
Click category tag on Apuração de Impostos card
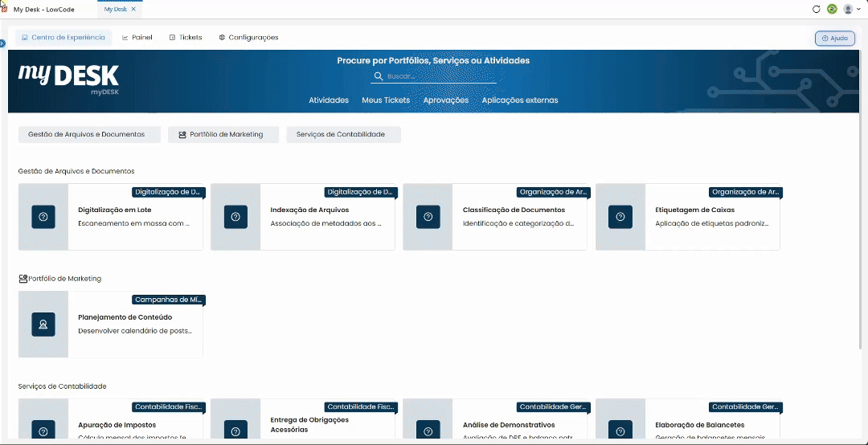168,406
